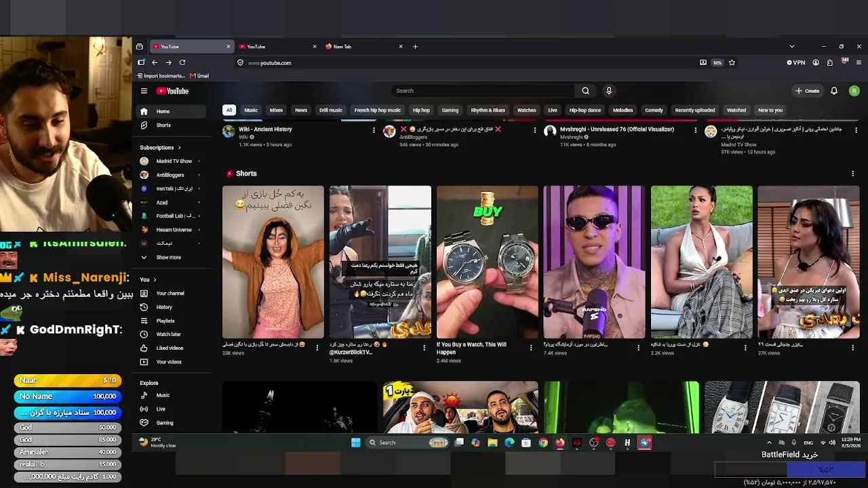Open Gaming under Explore in sidebar
Screen dimensions: 868x488
pyautogui.click(x=172, y=423)
